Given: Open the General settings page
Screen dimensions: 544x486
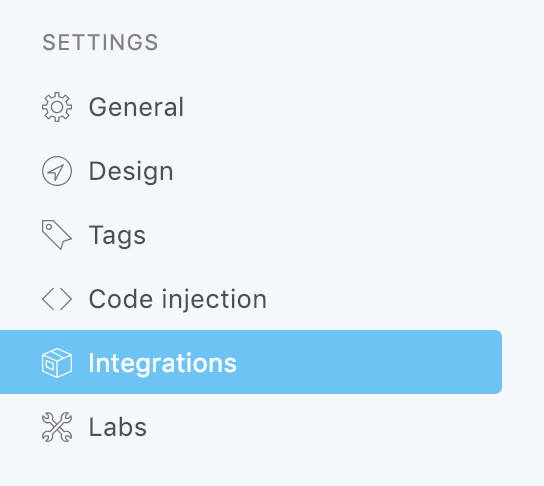Looking at the screenshot, I should [x=136, y=107].
